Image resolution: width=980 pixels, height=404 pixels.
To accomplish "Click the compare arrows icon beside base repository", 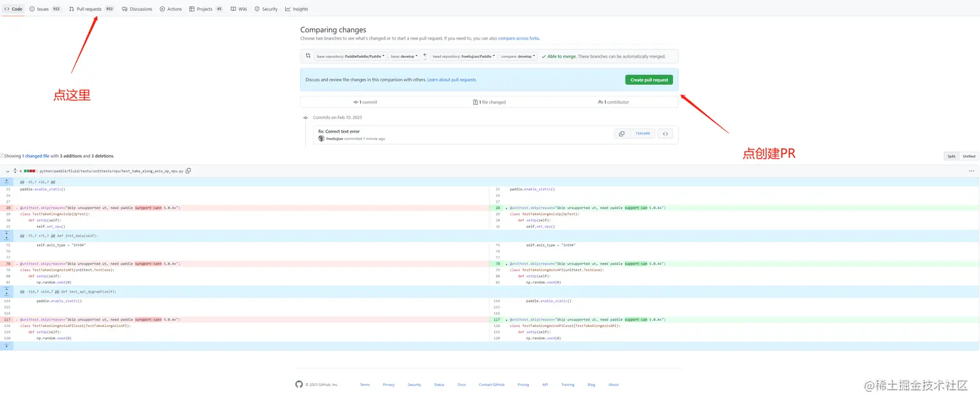I will coord(308,56).
